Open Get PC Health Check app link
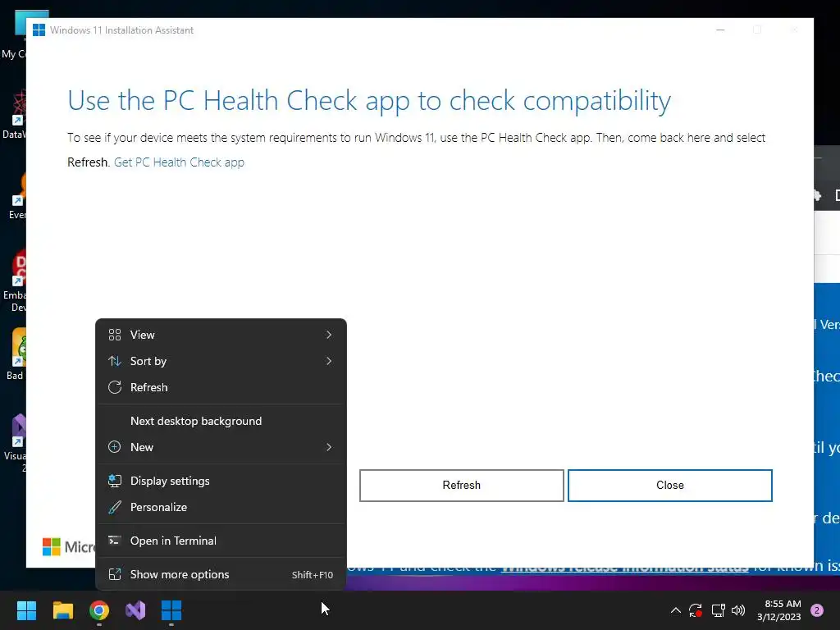This screenshot has width=840, height=630. (x=179, y=162)
